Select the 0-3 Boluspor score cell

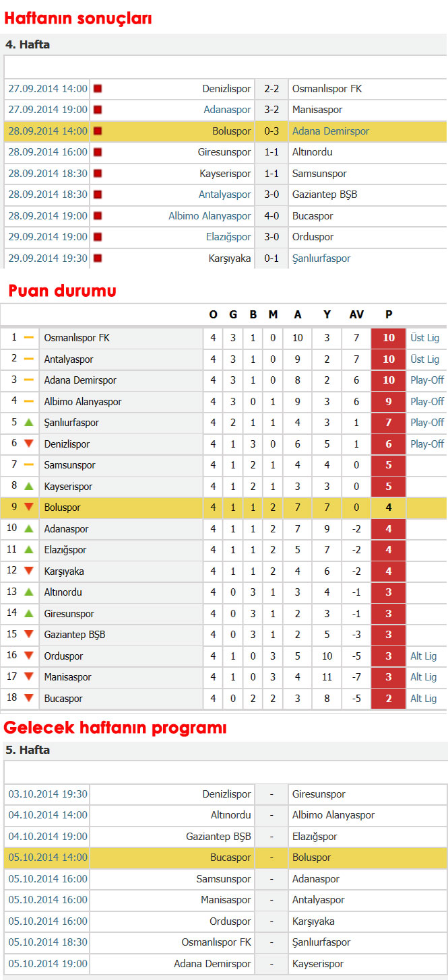coord(271,131)
